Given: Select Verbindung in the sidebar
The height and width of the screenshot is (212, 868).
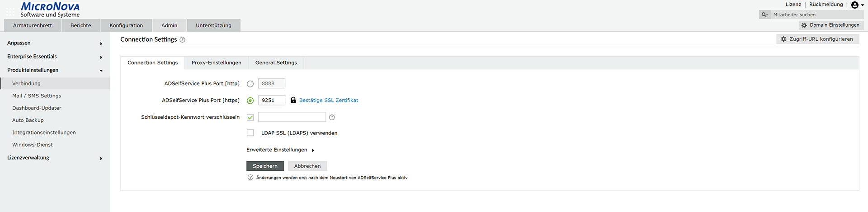Looking at the screenshot, I should point(55,84).
